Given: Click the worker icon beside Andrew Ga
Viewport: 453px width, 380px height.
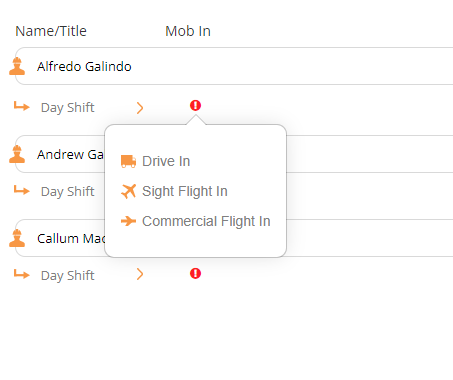Looking at the screenshot, I should pos(17,154).
